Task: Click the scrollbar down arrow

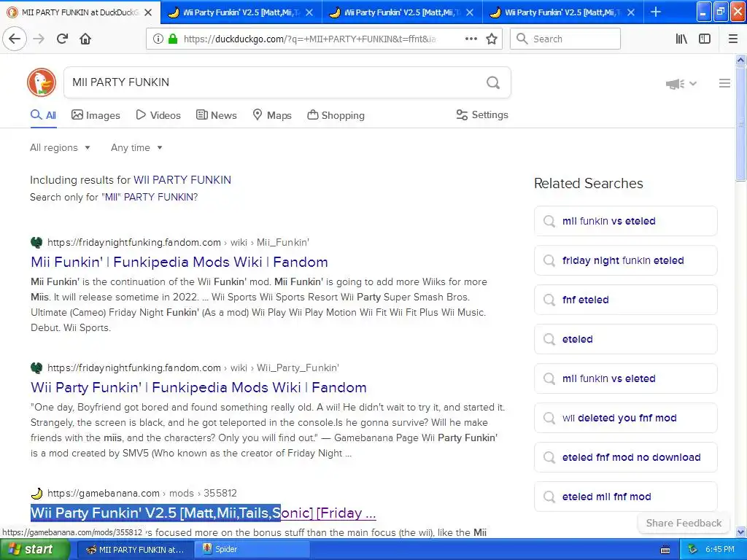Action: pyautogui.click(x=741, y=532)
